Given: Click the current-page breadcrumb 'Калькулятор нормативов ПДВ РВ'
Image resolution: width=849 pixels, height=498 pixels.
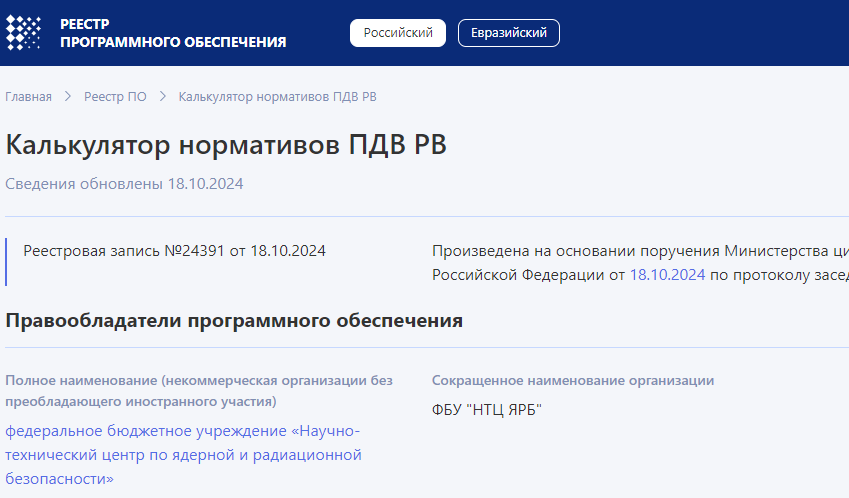Looking at the screenshot, I should 277,97.
